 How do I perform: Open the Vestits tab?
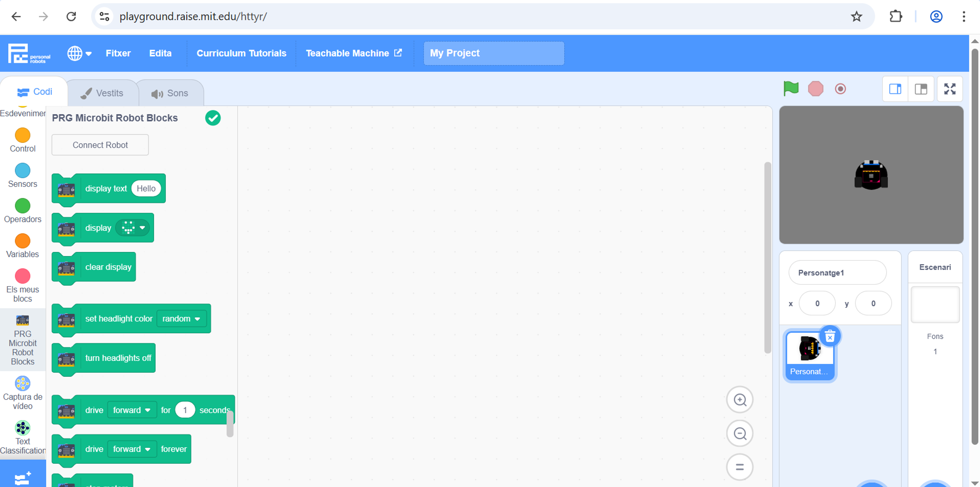(102, 93)
